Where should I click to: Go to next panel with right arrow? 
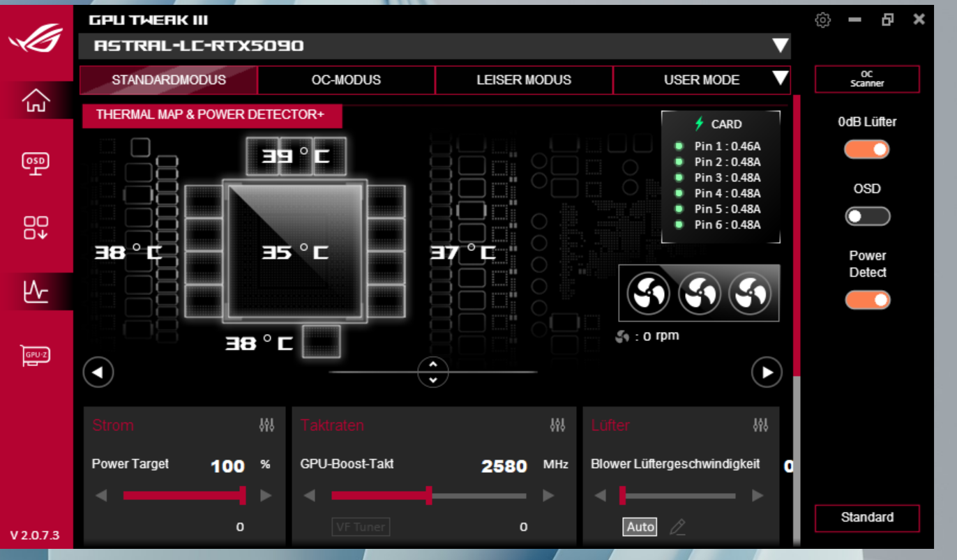(767, 372)
